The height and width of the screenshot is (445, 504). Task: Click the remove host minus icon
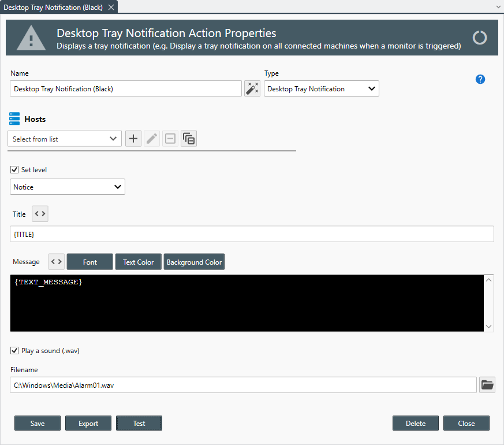[170, 139]
